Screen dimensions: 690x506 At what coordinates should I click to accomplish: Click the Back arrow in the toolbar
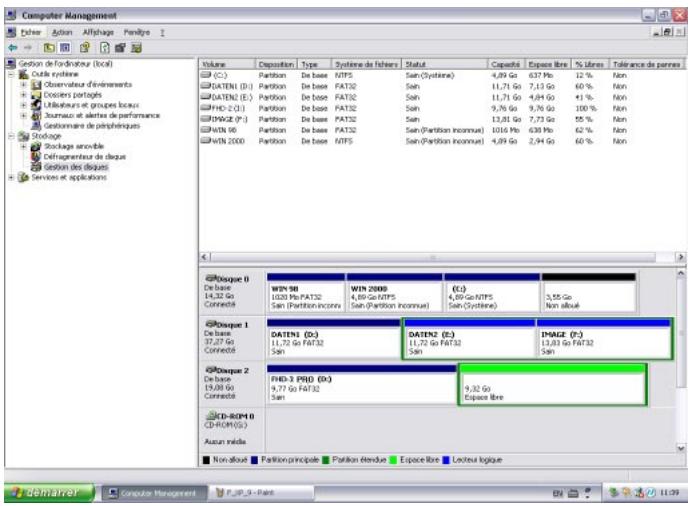tap(13, 48)
